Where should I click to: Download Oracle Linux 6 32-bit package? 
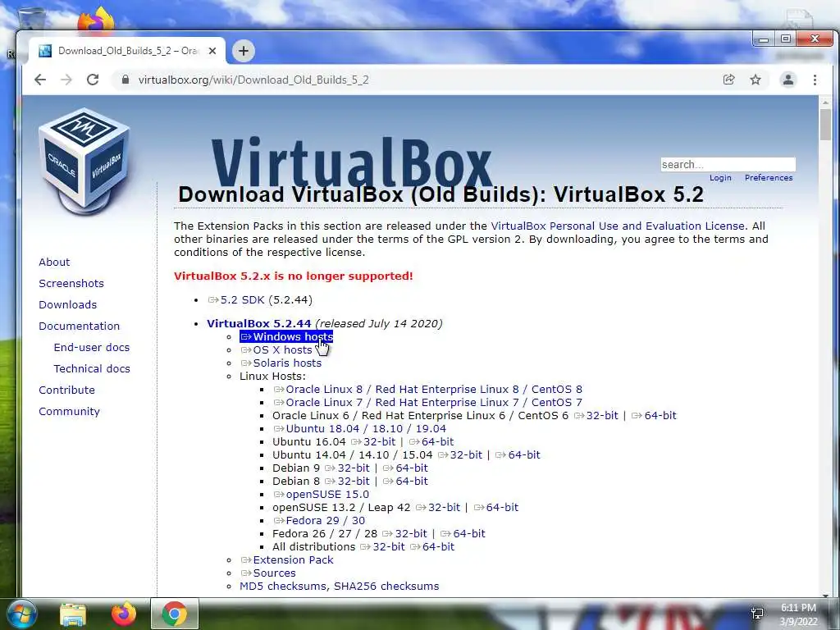click(x=596, y=415)
